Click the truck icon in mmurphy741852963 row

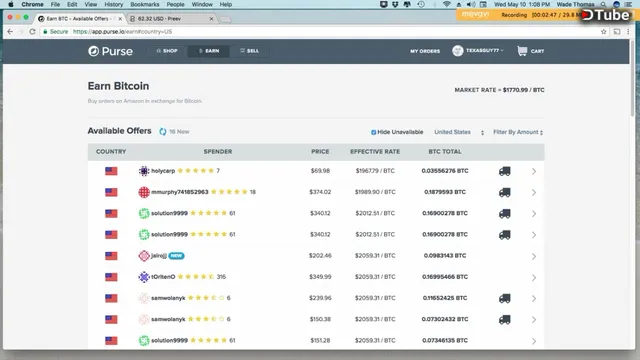click(x=504, y=192)
